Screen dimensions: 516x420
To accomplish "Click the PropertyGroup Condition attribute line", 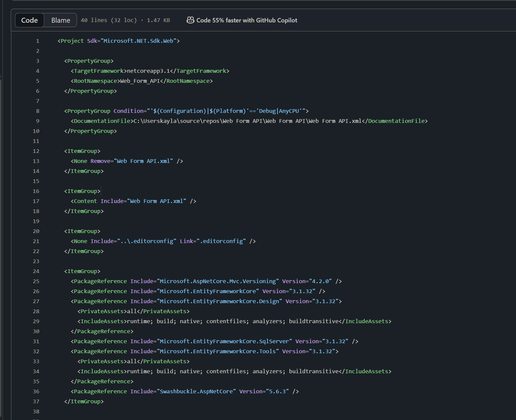I will [186, 111].
